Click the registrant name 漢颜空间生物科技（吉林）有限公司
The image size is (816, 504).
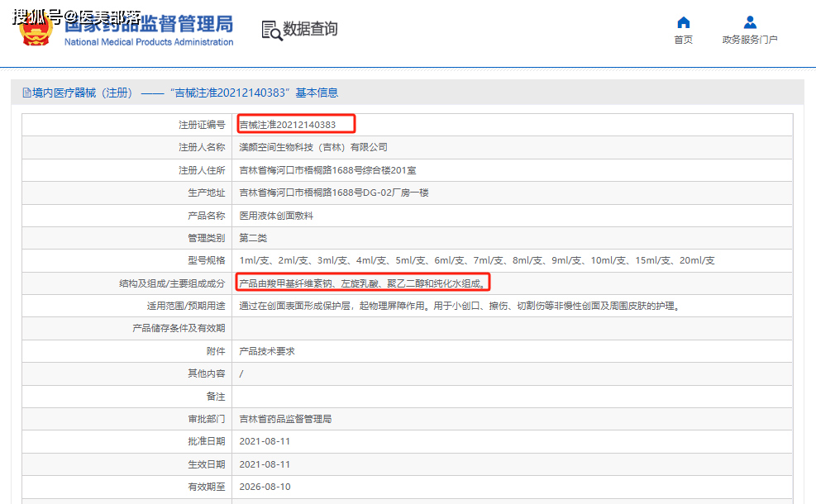313,147
